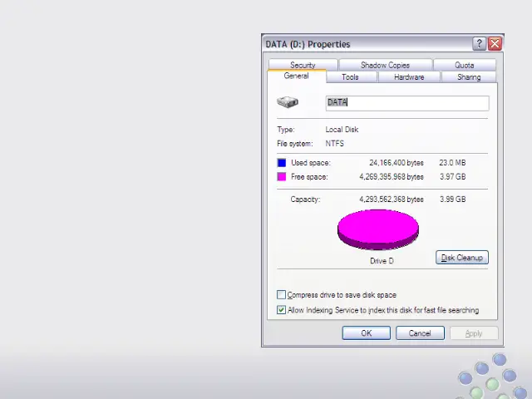Select the General tab
Viewport: 532px width, 399px height.
297,76
